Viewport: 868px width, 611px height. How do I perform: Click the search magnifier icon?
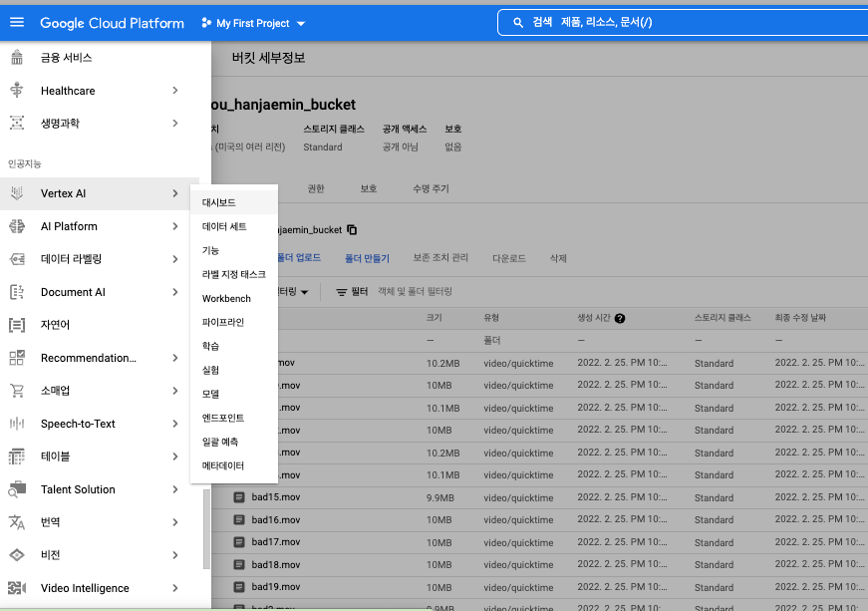(518, 23)
